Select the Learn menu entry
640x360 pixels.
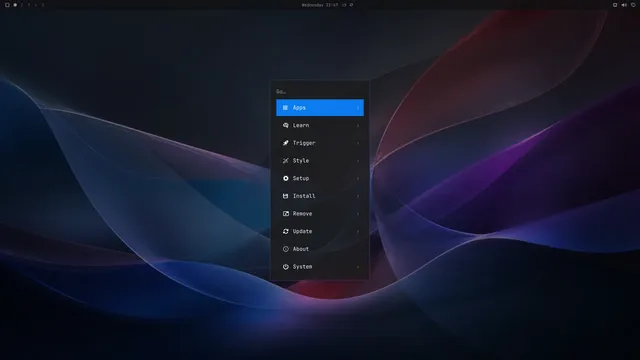[320, 125]
